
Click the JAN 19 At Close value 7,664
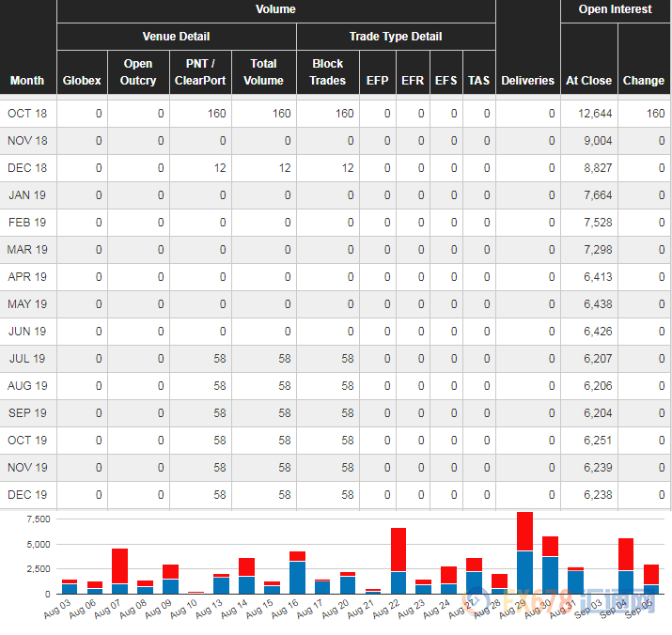click(598, 195)
